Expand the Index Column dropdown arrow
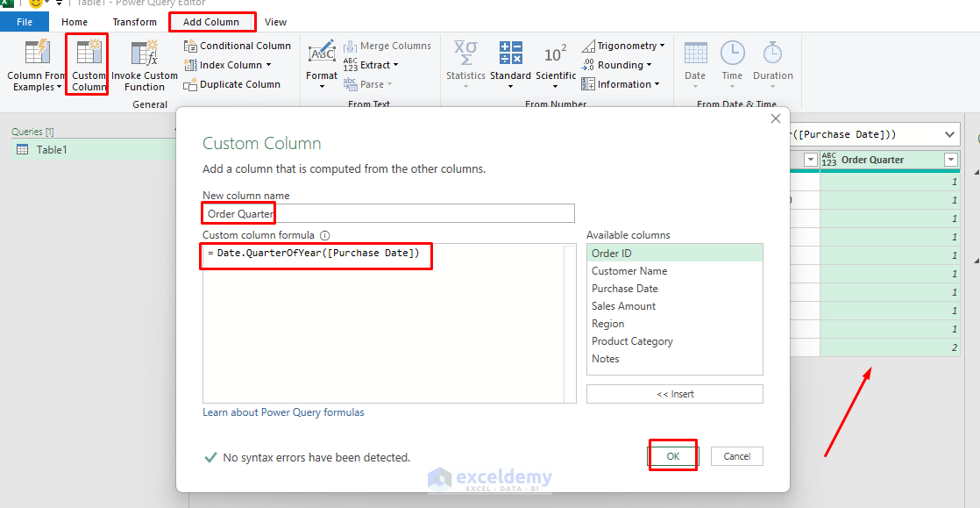 pos(268,65)
